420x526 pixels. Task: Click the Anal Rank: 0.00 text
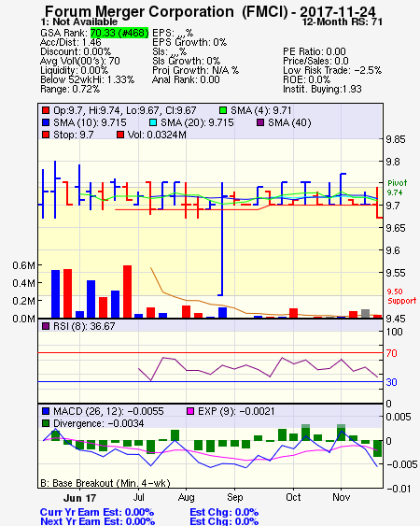(186, 79)
